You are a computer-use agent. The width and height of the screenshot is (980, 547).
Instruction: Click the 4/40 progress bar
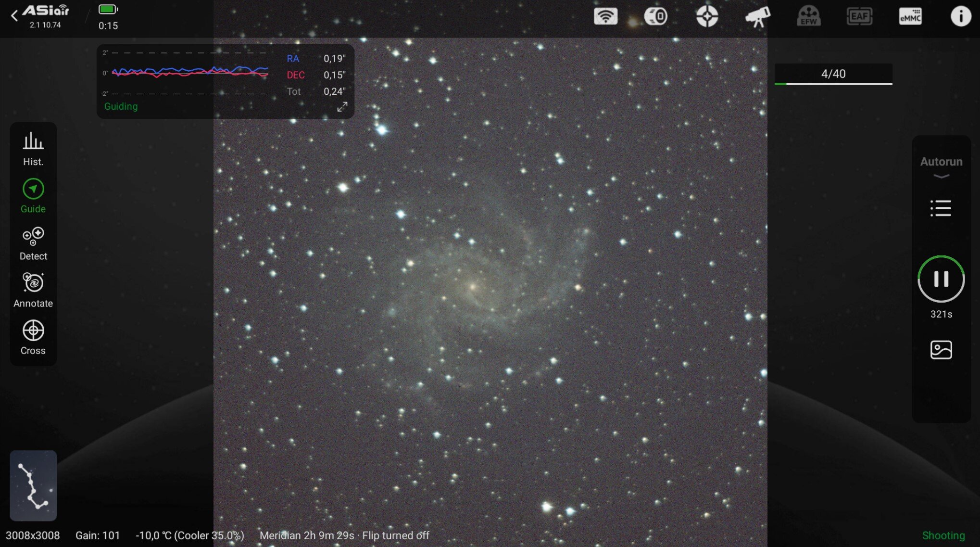click(833, 74)
